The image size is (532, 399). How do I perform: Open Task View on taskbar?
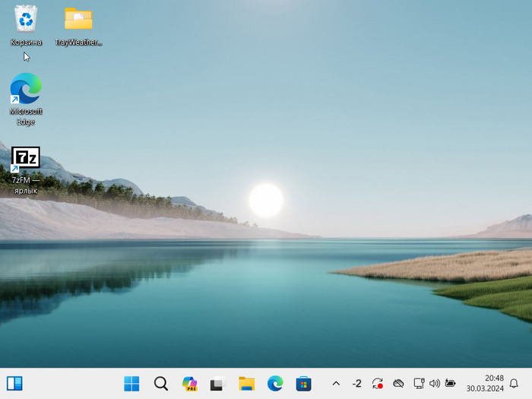218,384
